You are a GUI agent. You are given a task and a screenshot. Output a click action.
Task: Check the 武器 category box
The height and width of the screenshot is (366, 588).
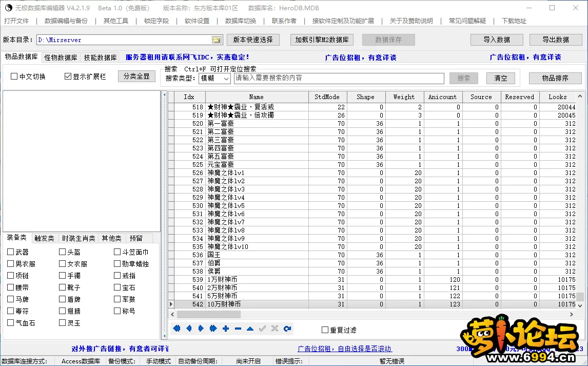(x=10, y=252)
